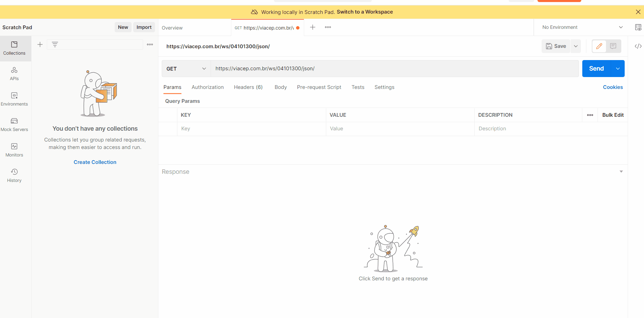Switch to the Authorization tab
Viewport: 644px width, 318px height.
coord(208,87)
